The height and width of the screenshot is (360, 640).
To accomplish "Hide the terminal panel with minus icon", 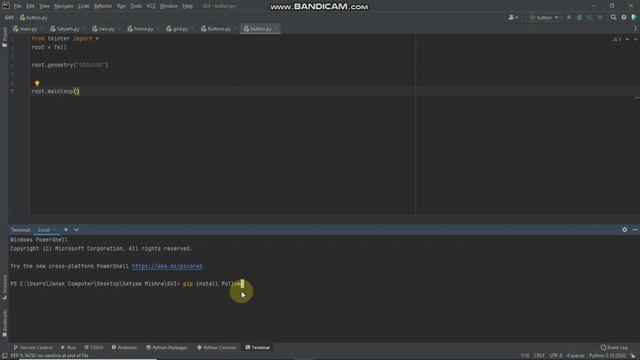I will click(x=635, y=230).
